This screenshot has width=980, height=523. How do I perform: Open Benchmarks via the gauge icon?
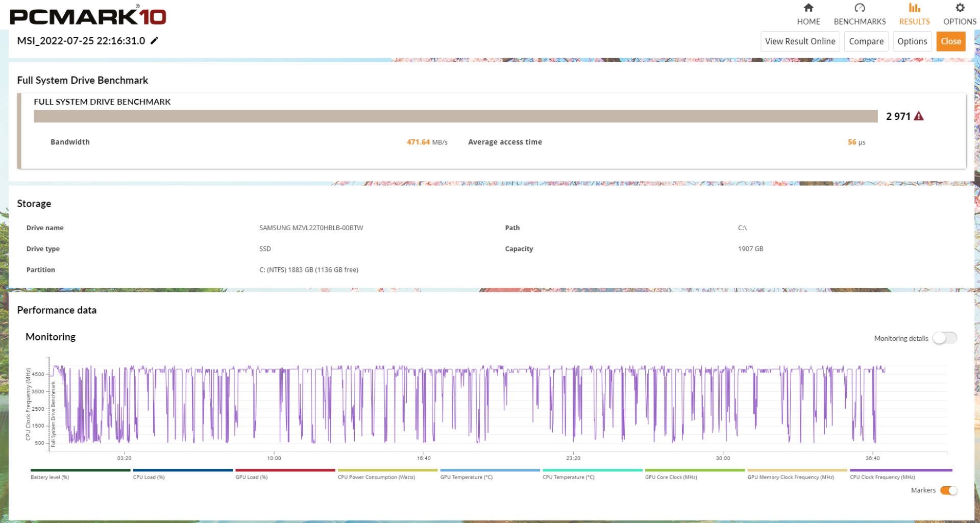point(860,8)
